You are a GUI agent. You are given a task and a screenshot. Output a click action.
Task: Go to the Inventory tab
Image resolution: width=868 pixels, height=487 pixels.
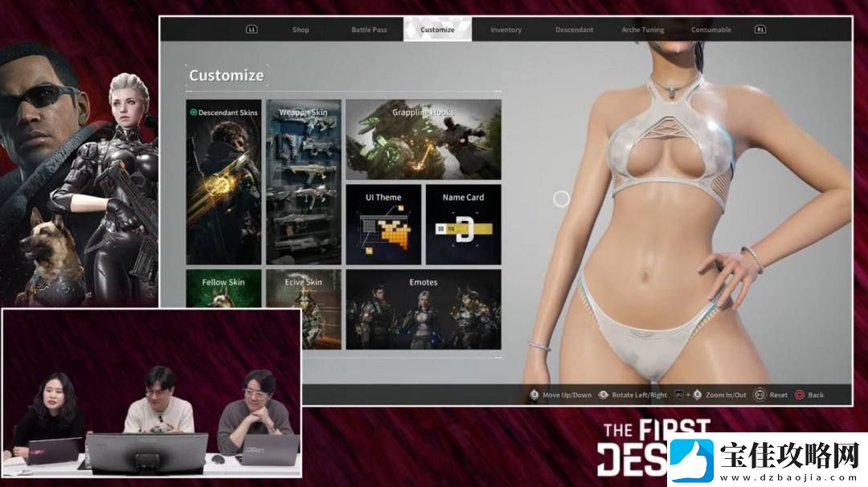[506, 30]
